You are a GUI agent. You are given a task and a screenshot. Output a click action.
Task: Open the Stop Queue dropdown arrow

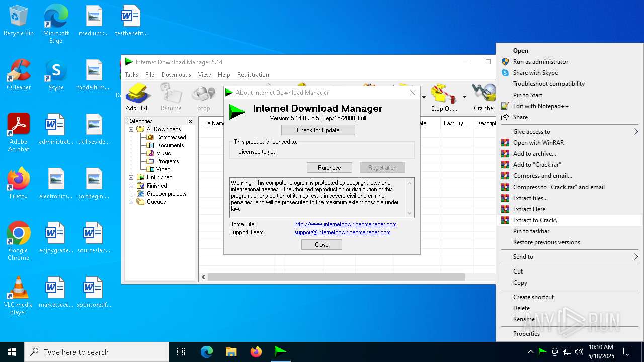tap(464, 97)
